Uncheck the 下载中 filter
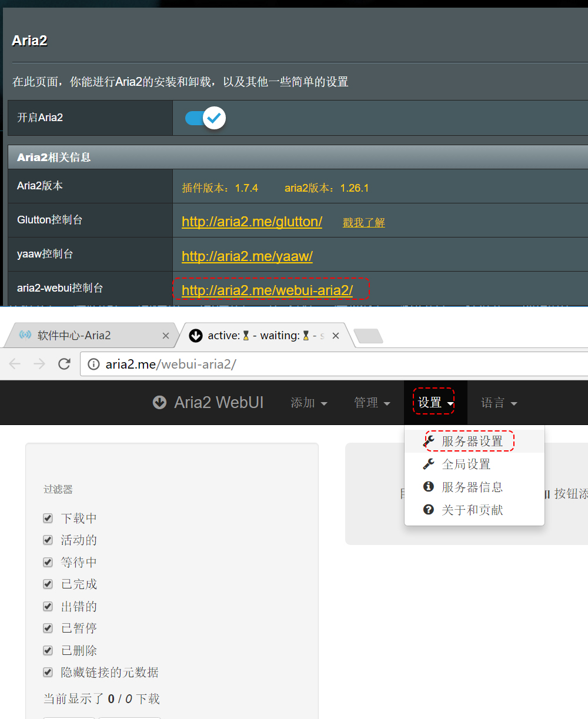The image size is (588, 719). coord(47,518)
